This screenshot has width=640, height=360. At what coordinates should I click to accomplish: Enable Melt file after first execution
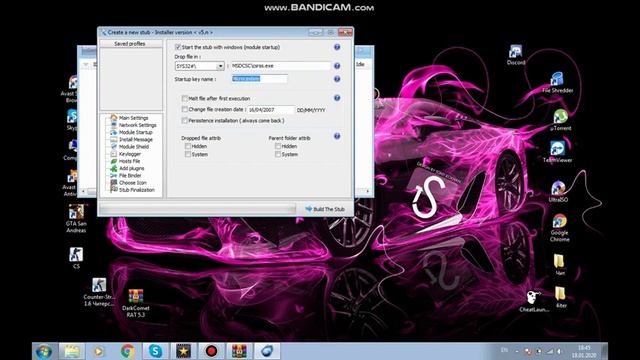[184, 98]
